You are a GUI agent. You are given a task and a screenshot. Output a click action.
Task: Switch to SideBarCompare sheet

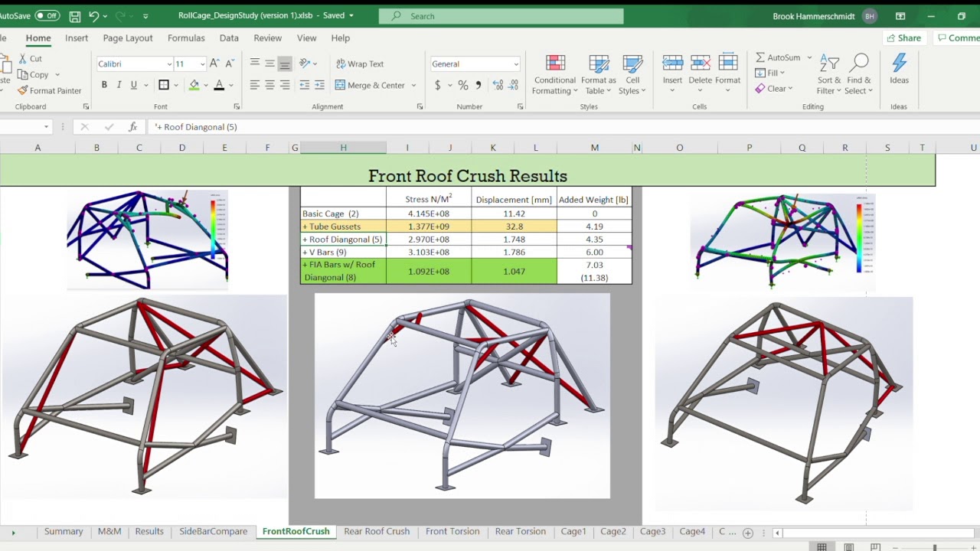pyautogui.click(x=214, y=531)
